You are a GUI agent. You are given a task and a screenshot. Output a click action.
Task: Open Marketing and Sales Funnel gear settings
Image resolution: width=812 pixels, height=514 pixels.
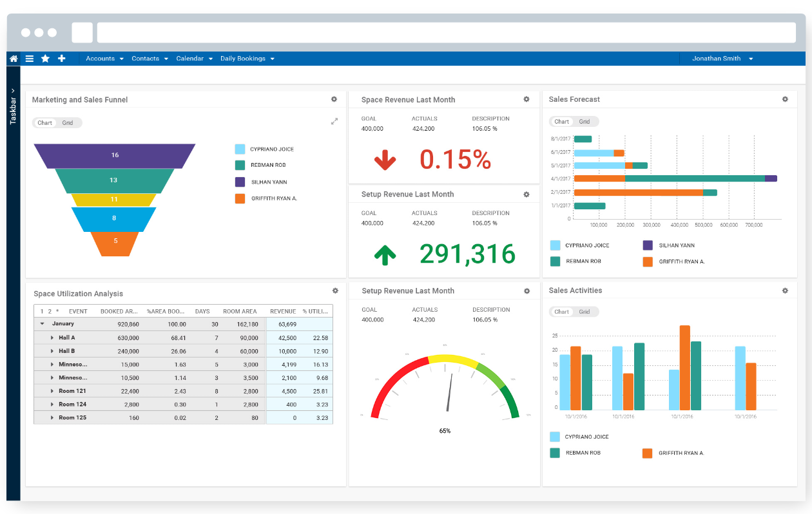click(334, 99)
